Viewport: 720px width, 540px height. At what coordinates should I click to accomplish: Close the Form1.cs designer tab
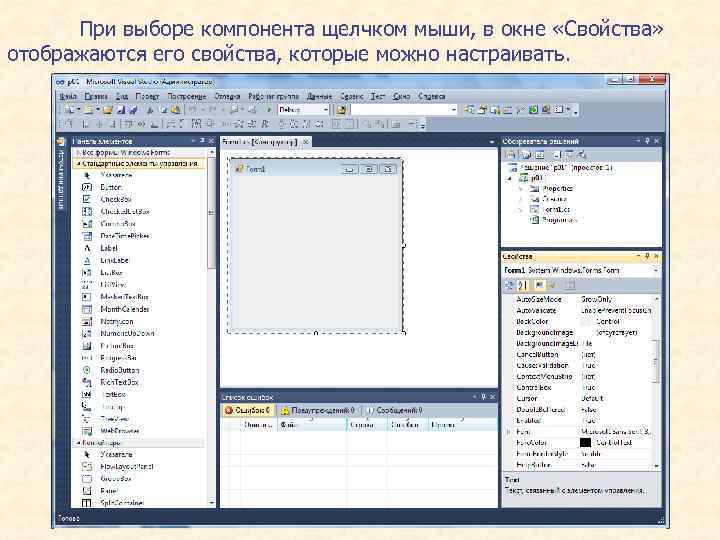click(x=306, y=142)
